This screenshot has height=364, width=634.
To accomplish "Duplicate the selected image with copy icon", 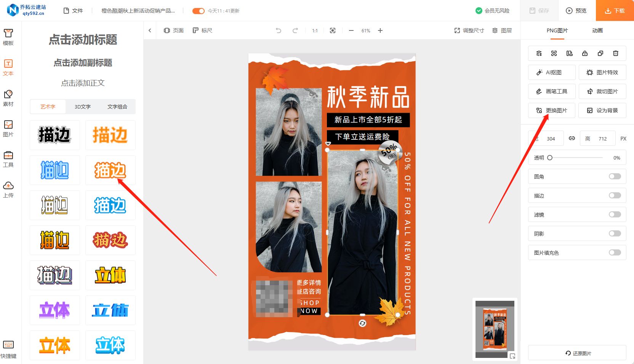I will (600, 53).
